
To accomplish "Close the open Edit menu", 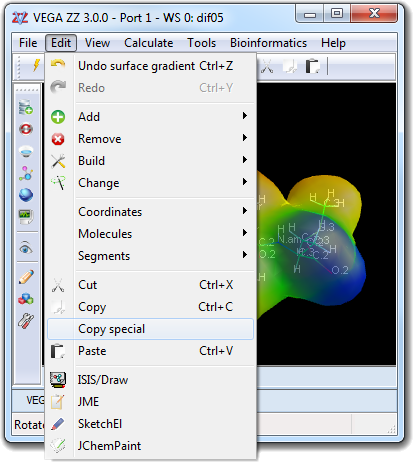I will coord(61,43).
